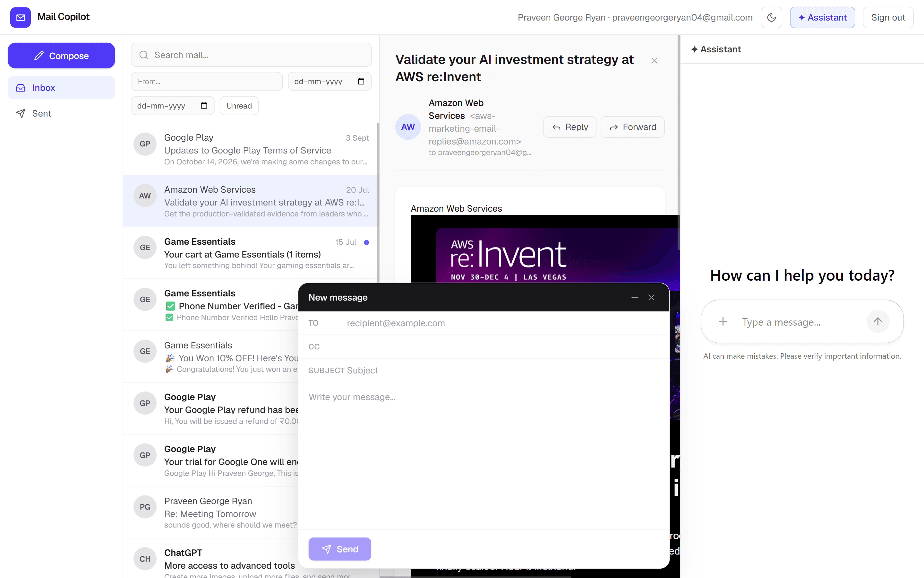Open Google Play refund email

[211, 409]
